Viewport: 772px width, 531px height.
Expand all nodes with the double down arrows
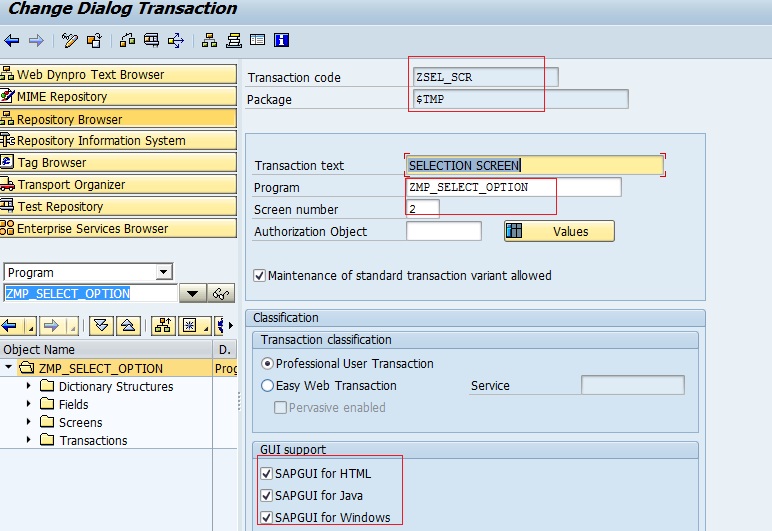click(101, 326)
